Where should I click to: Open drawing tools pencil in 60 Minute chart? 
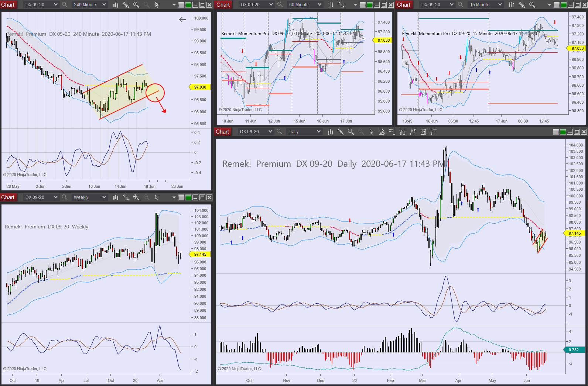pos(341,5)
